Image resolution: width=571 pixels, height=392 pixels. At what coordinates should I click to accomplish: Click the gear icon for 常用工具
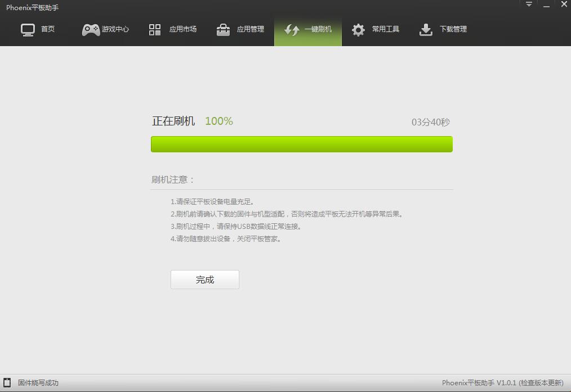358,30
